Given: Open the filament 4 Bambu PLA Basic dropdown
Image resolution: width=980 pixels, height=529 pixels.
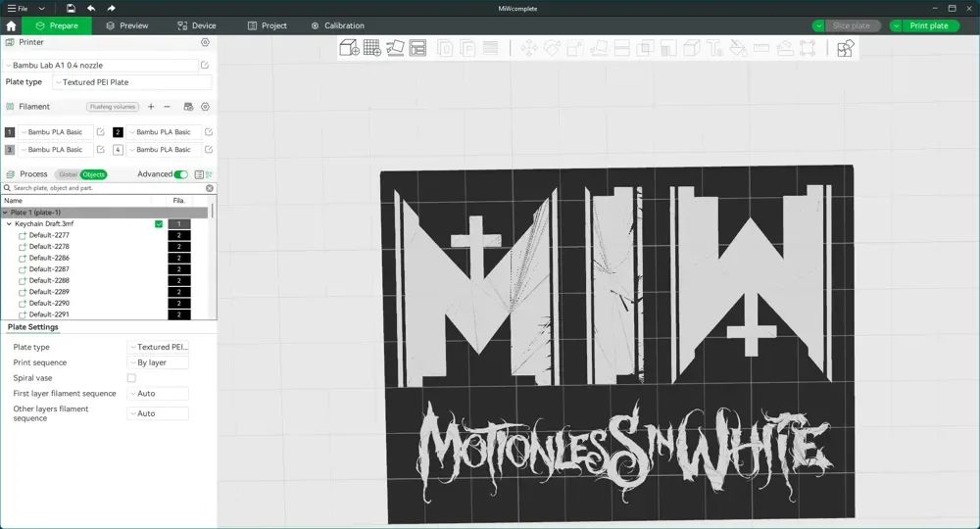Looking at the screenshot, I should point(164,149).
